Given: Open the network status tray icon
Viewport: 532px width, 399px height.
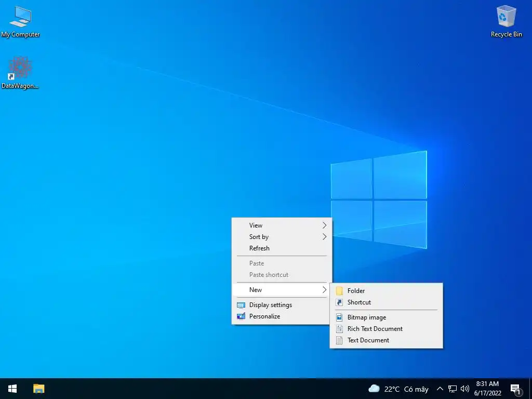Looking at the screenshot, I should (453, 389).
